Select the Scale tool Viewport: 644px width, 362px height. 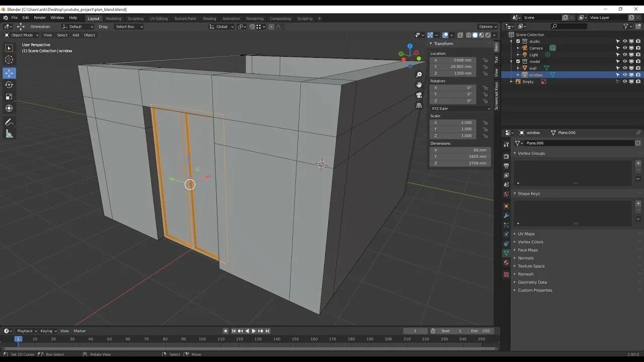pos(9,97)
